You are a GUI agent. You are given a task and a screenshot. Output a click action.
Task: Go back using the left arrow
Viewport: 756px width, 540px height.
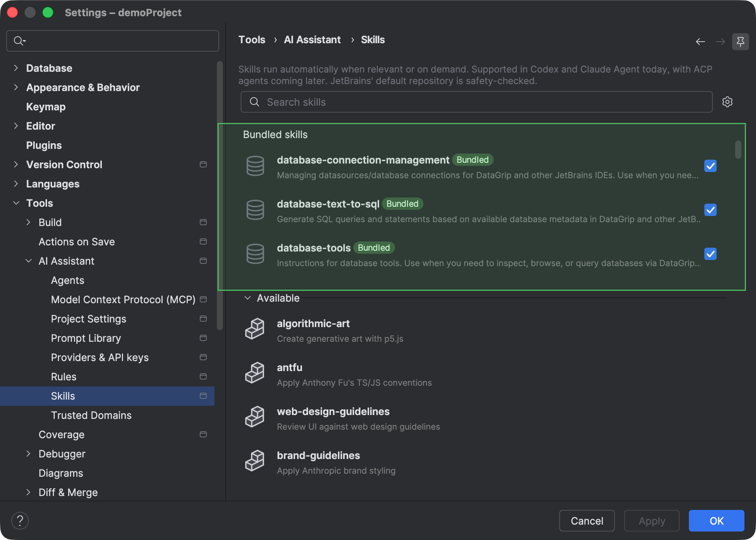click(700, 41)
